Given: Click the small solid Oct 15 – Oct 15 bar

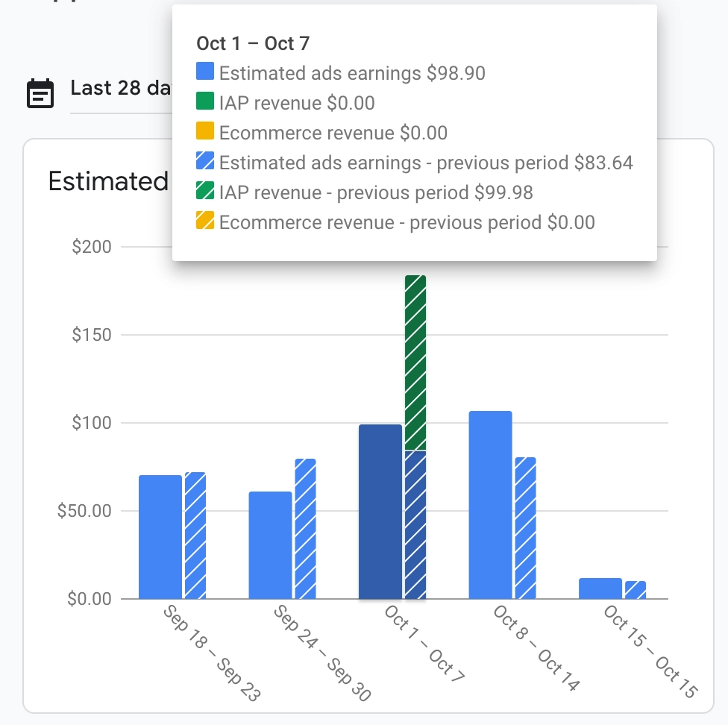Looking at the screenshot, I should 600,589.
